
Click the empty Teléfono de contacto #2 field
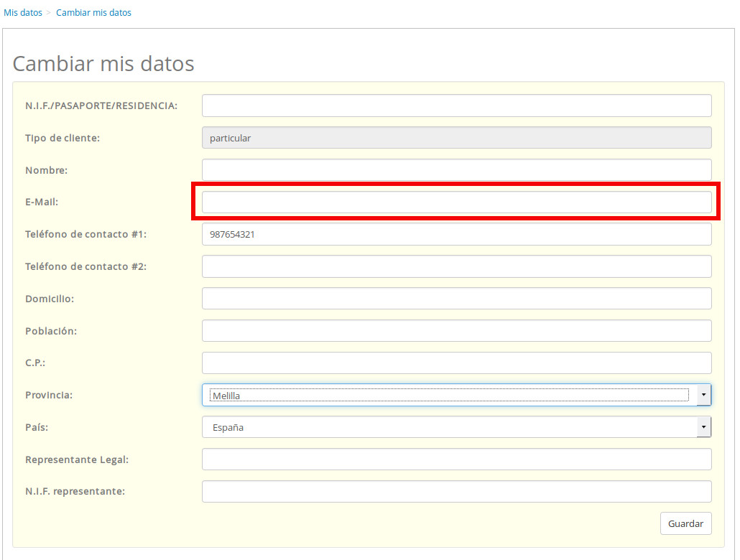coord(456,266)
